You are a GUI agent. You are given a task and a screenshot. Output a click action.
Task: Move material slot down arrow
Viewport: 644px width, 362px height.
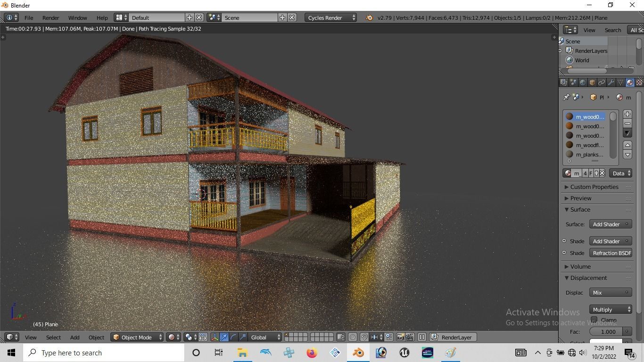pos(627,155)
